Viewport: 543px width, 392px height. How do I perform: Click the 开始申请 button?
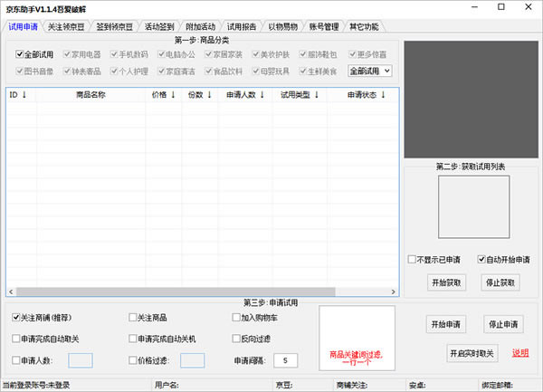[445, 324]
